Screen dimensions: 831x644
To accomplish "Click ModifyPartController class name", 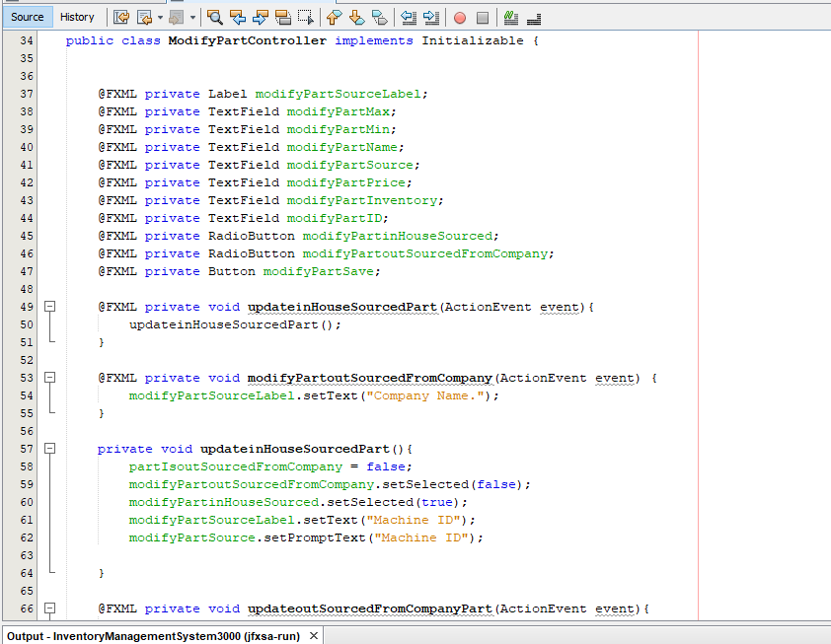I will point(248,40).
